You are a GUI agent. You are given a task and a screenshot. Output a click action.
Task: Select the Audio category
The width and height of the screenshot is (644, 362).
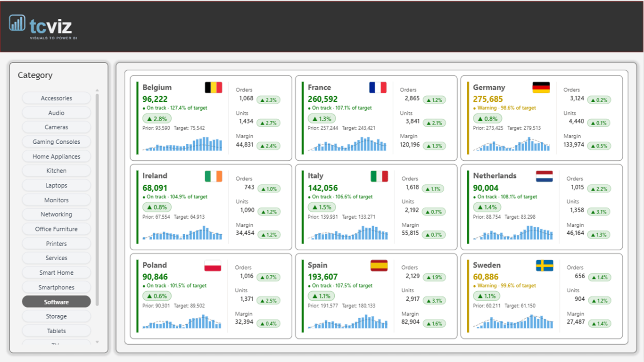tap(57, 113)
